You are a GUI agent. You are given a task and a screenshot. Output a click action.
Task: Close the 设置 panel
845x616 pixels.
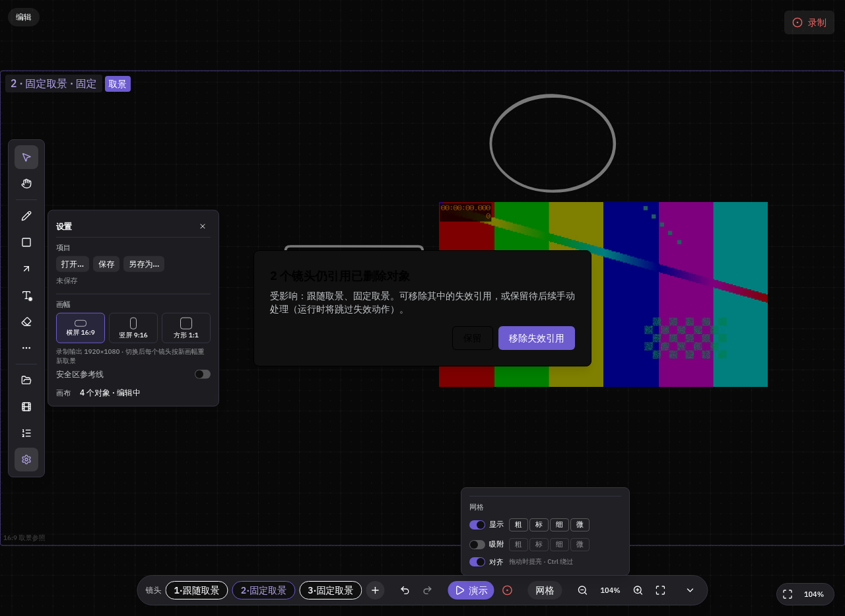tap(203, 226)
